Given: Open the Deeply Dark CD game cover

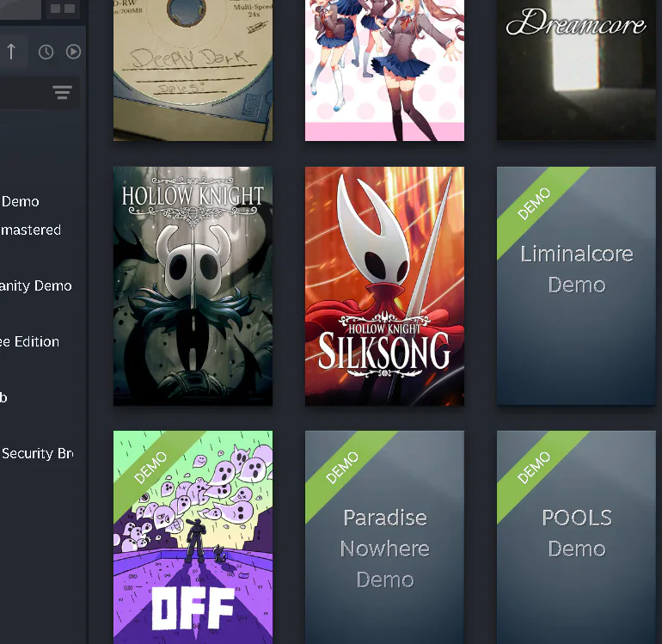Looking at the screenshot, I should point(193,71).
